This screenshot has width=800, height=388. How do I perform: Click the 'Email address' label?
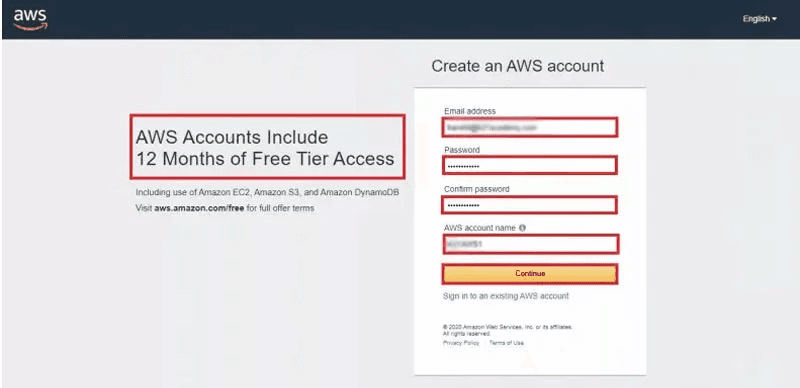(x=469, y=111)
